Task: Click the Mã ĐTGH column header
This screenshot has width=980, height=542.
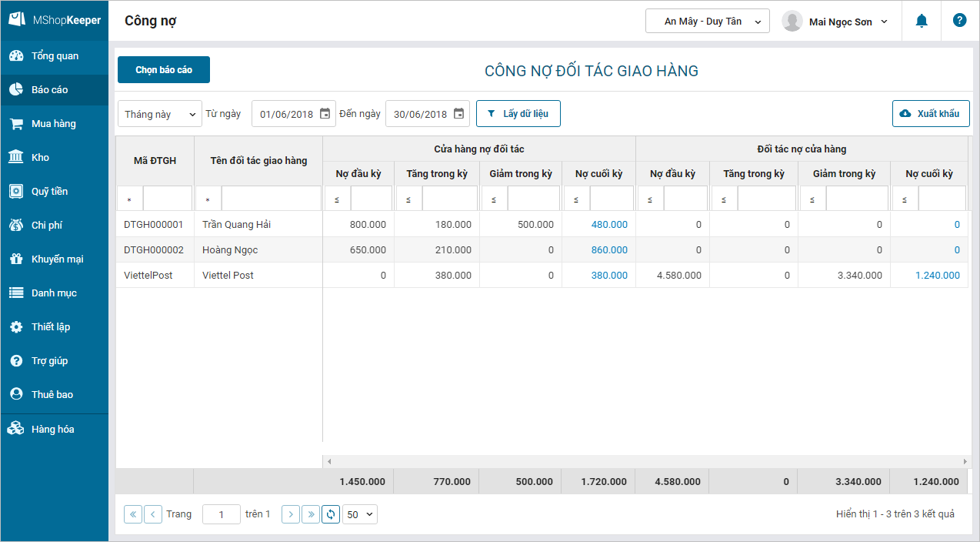Action: click(155, 161)
